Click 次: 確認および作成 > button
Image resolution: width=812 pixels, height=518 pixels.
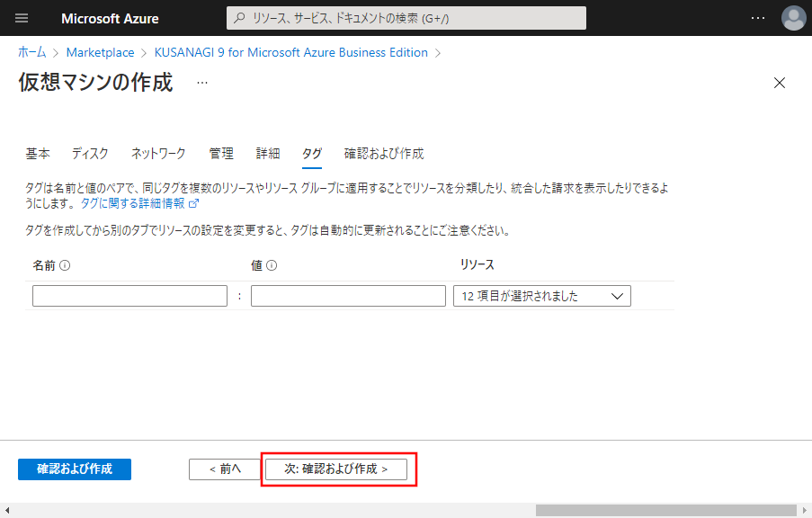coord(336,469)
